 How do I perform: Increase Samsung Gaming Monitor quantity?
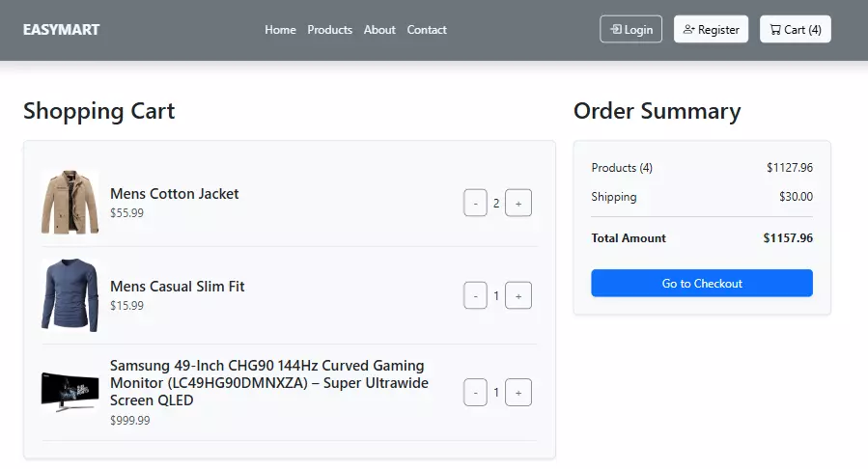tap(518, 393)
